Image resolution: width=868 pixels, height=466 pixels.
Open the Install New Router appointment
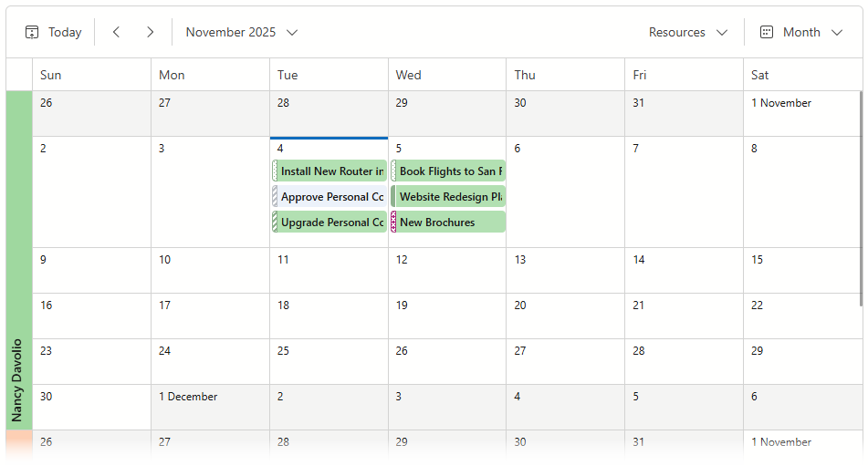coord(332,171)
